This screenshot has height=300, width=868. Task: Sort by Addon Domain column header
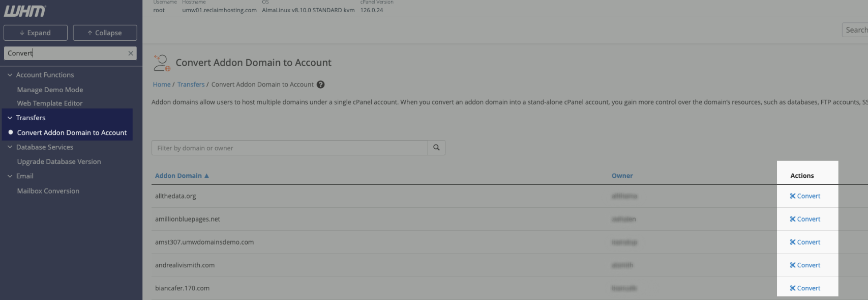click(x=182, y=176)
